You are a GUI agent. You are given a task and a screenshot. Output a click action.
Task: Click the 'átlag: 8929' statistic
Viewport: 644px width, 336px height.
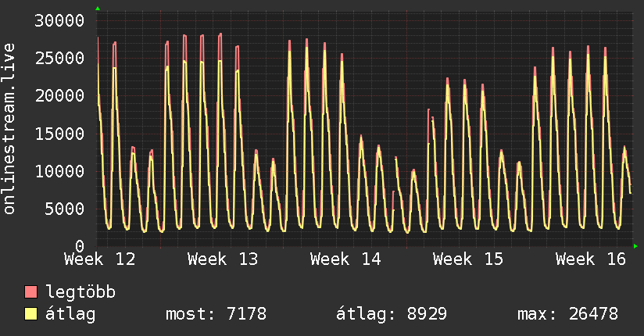coord(391,314)
